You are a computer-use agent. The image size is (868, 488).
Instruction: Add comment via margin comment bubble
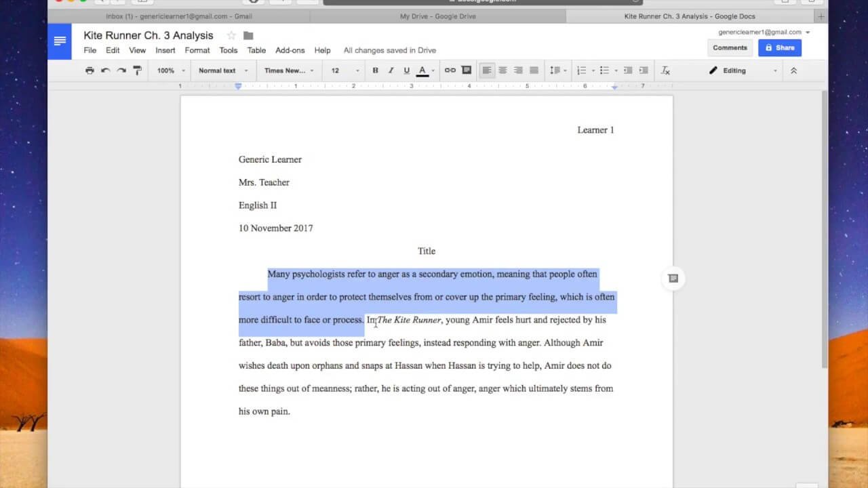pos(673,279)
